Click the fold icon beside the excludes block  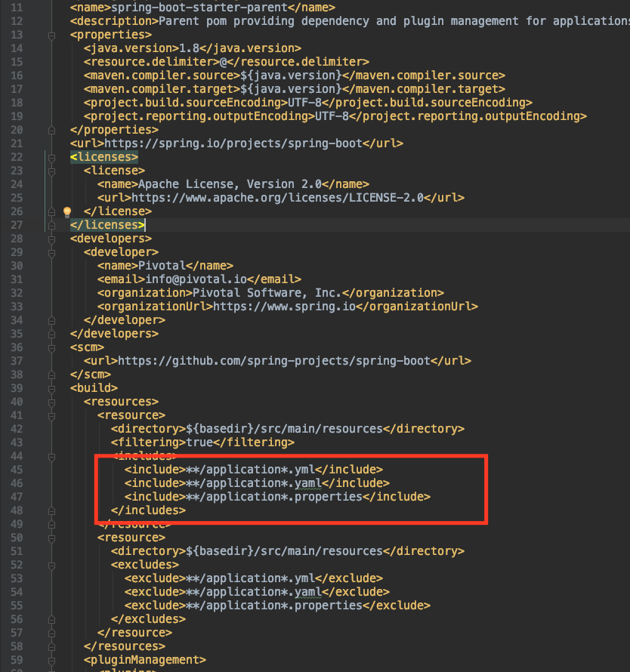pos(51,564)
